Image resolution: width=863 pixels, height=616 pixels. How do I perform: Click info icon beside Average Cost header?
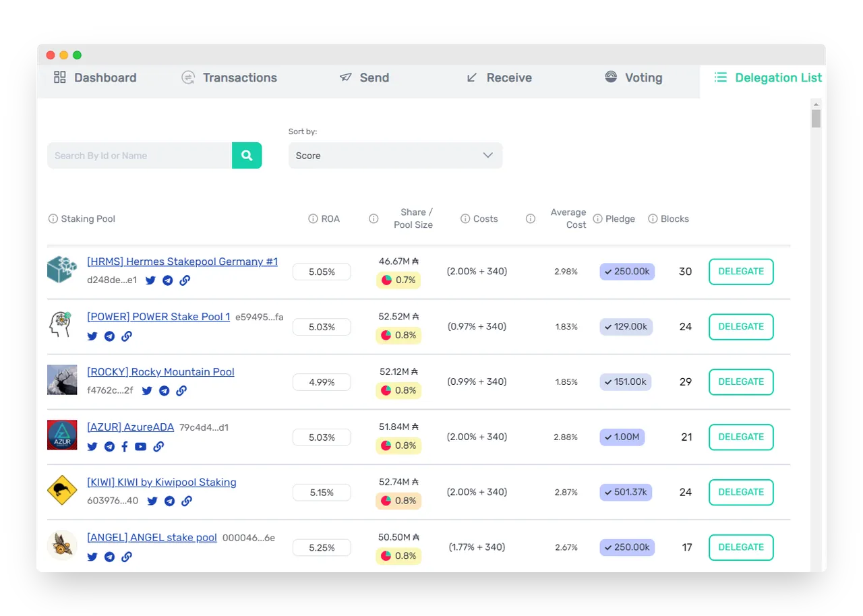tap(531, 219)
